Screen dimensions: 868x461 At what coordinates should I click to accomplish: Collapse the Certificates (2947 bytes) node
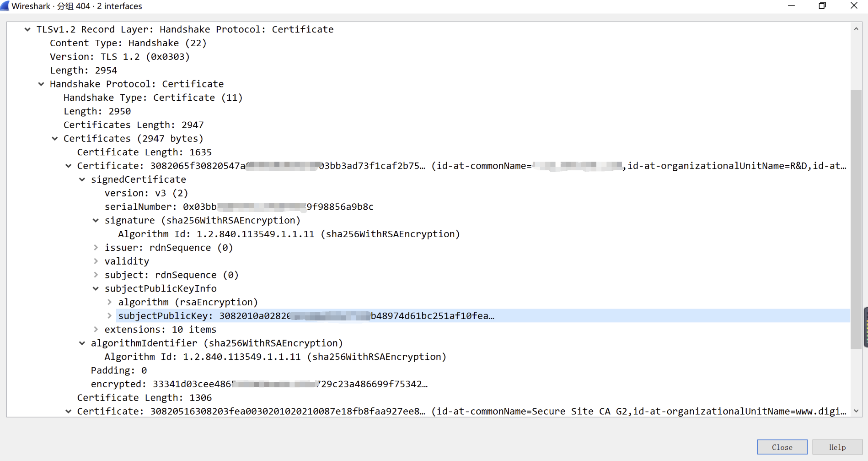pos(54,138)
